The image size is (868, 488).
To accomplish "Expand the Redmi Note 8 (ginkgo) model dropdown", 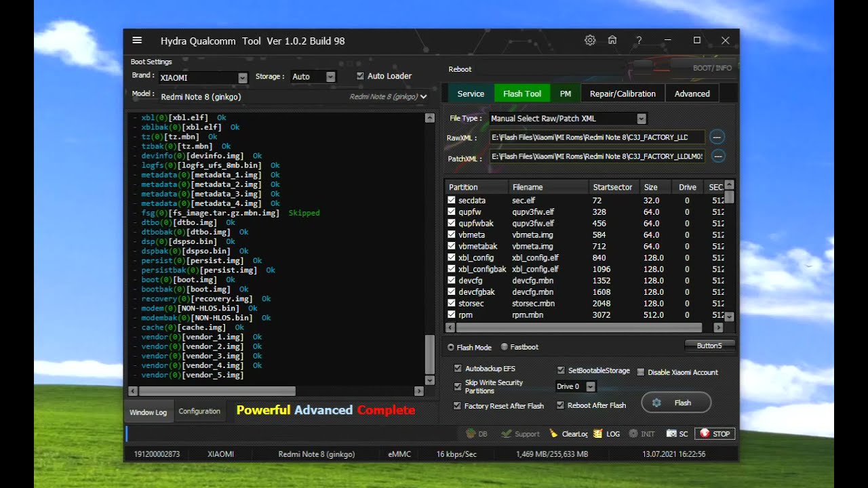I will (x=423, y=97).
